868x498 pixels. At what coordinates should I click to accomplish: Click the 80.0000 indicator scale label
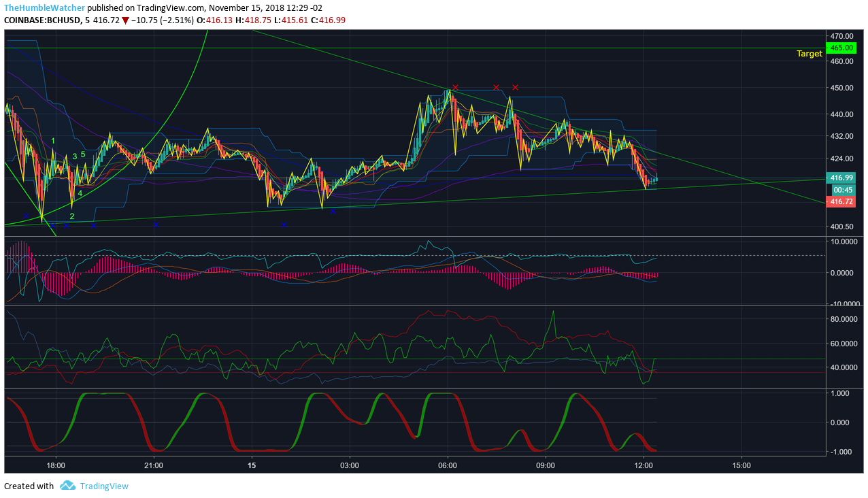coord(845,319)
